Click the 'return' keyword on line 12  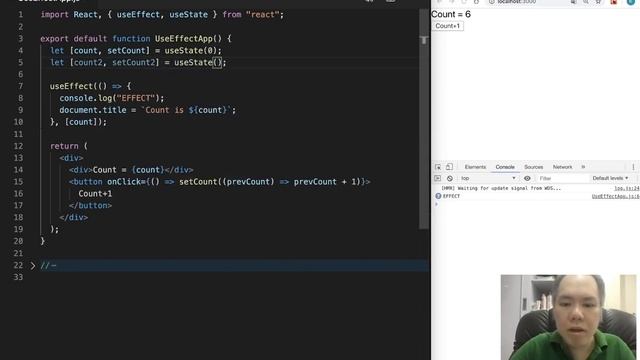click(64, 146)
